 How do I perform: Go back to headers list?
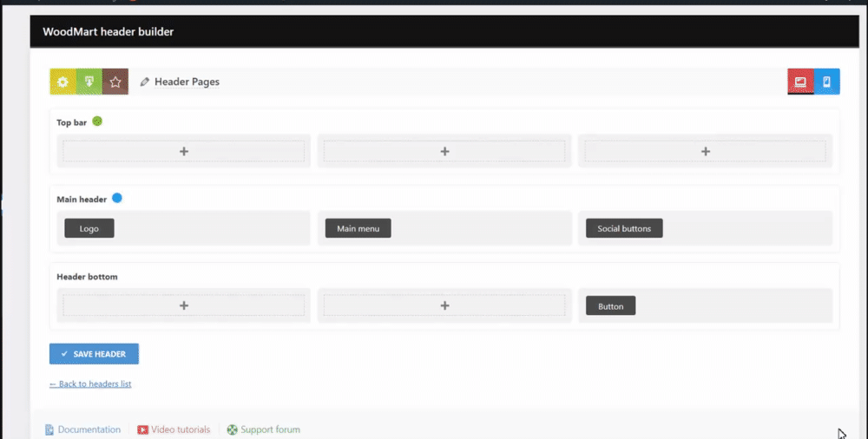90,383
